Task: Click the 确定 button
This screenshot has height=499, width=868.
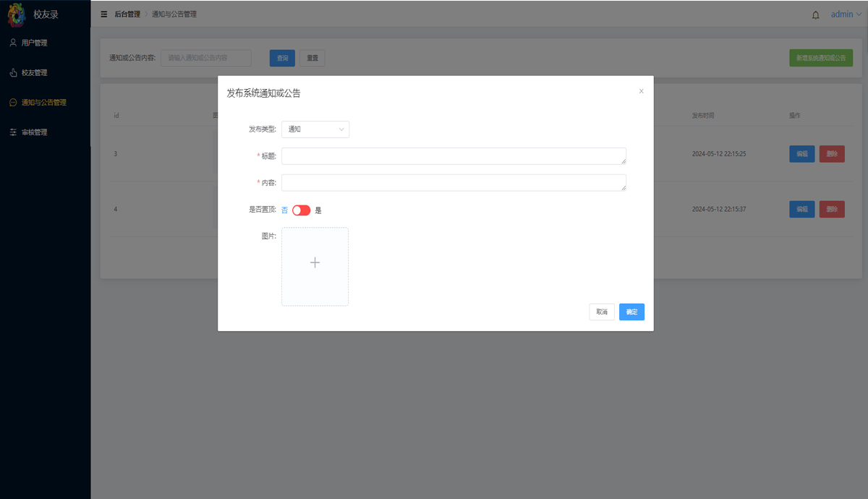Action: (x=631, y=312)
